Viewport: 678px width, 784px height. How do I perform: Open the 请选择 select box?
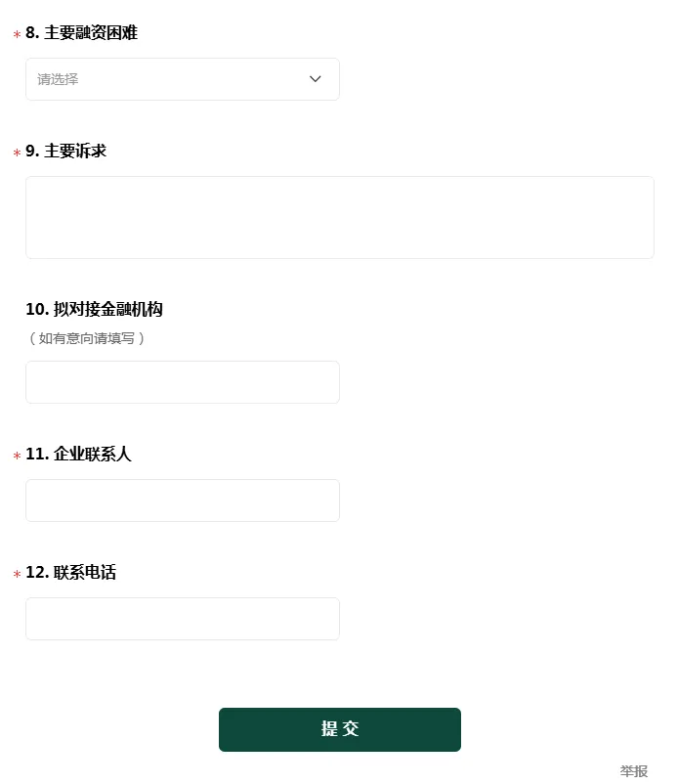(x=182, y=79)
